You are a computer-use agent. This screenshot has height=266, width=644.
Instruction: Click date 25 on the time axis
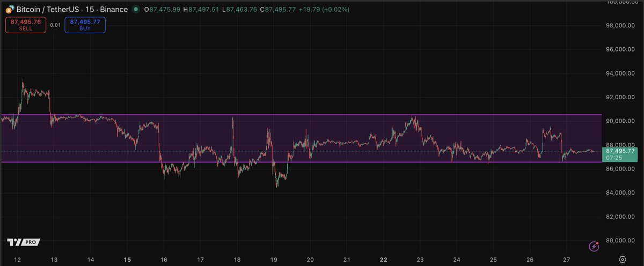(493, 258)
